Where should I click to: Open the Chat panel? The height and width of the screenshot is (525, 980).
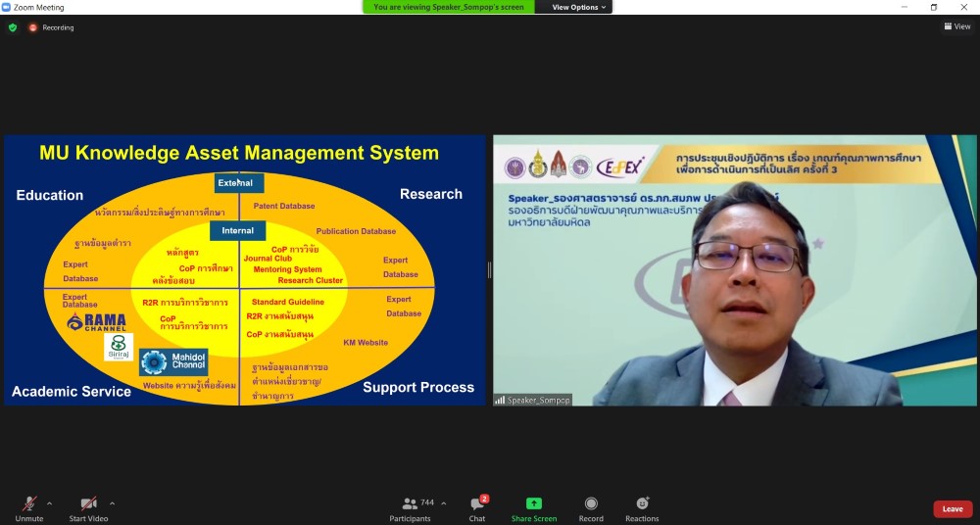coord(477,503)
